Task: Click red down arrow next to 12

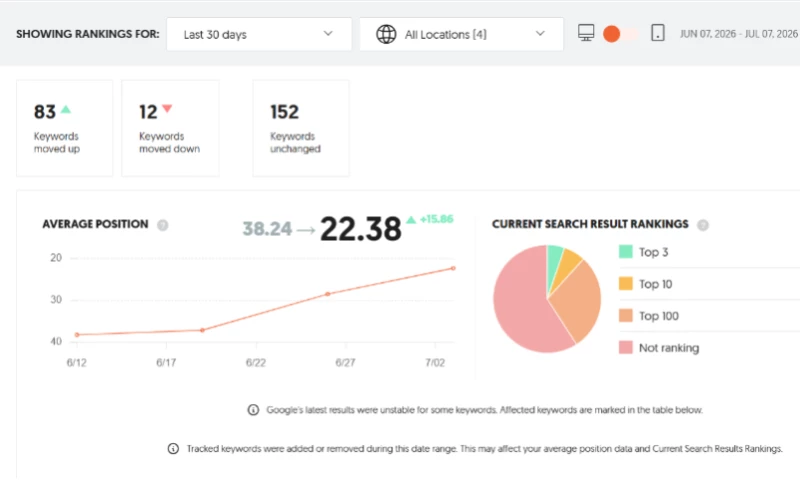Action: [167, 108]
